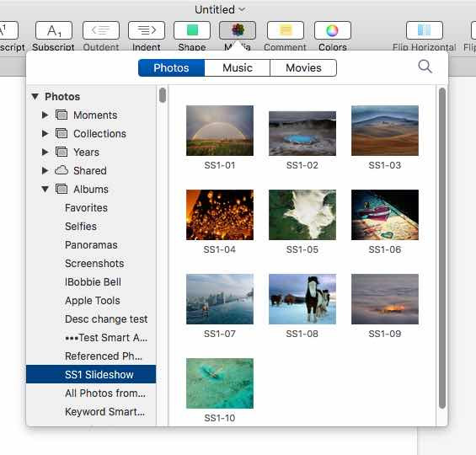Viewport: 476px width, 455px height.
Task: Select the Desc change test album
Action: point(91,319)
